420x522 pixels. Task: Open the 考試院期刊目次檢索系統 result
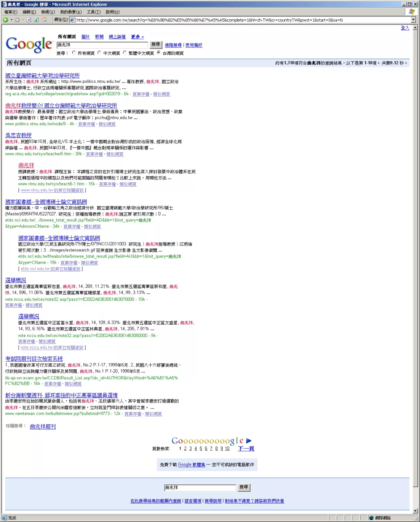click(34, 359)
